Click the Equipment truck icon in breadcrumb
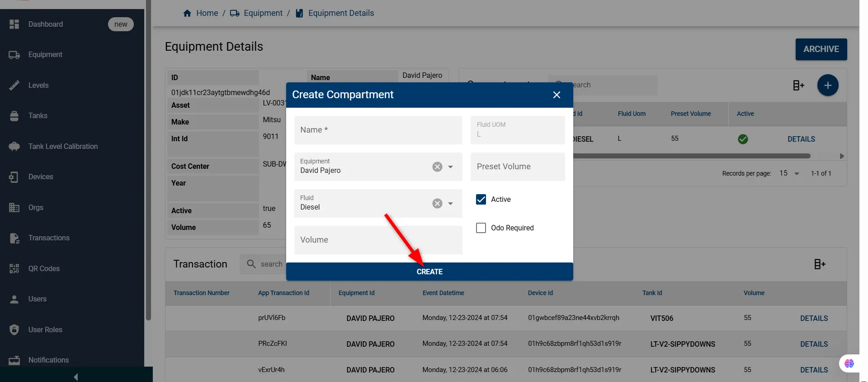 point(235,13)
